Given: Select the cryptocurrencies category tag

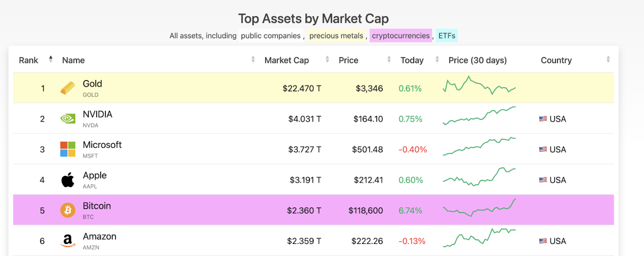Looking at the screenshot, I should tap(401, 36).
